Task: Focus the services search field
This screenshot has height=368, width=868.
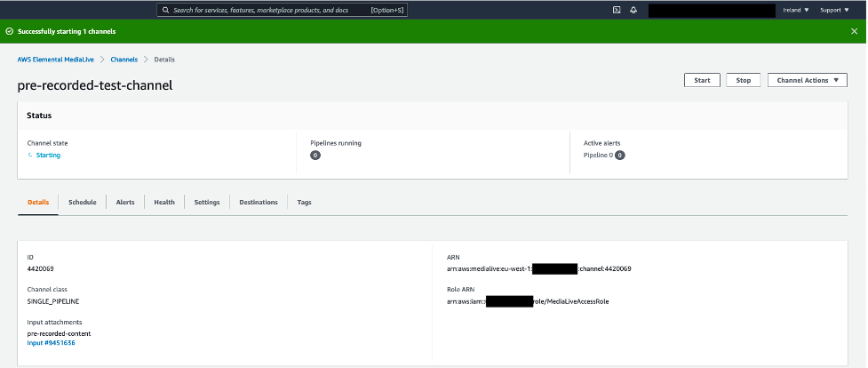Action: point(283,10)
